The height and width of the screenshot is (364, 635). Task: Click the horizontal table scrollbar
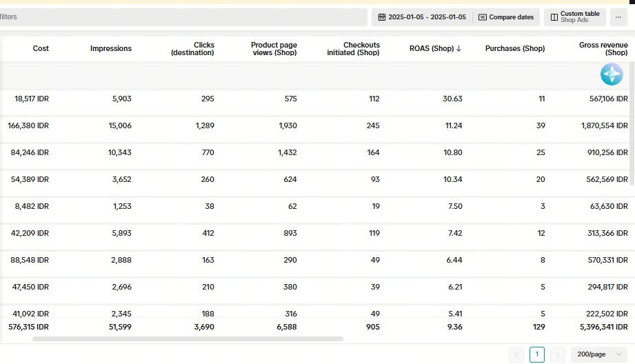[x=188, y=339]
